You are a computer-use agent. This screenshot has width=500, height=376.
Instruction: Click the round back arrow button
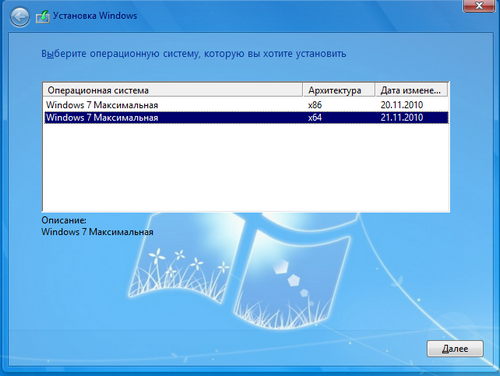(x=19, y=17)
